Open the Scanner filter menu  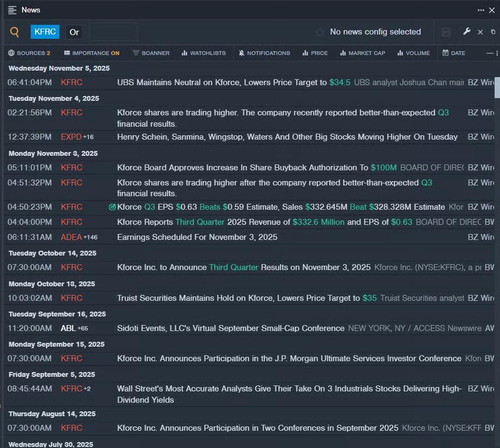pos(151,53)
